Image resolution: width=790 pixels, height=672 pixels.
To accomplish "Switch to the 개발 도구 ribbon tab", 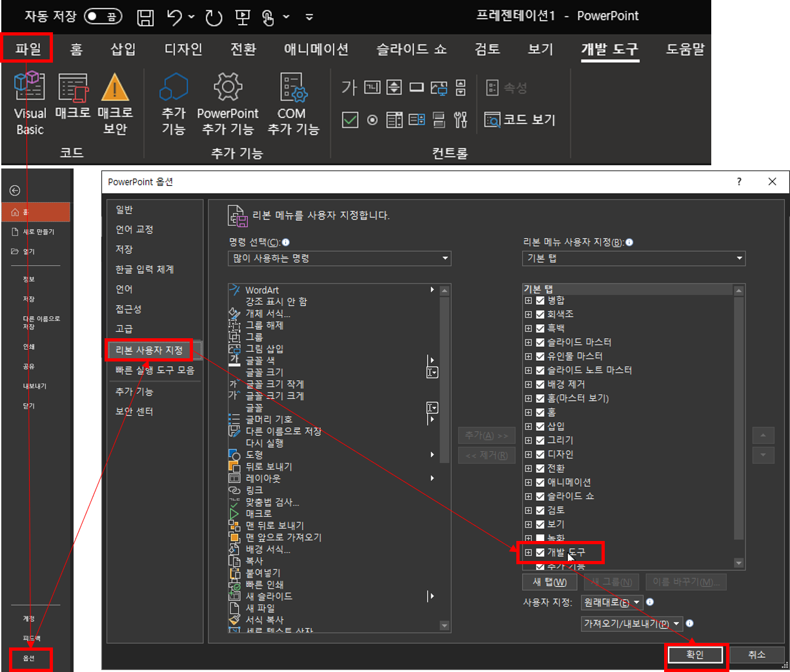I will (x=610, y=49).
